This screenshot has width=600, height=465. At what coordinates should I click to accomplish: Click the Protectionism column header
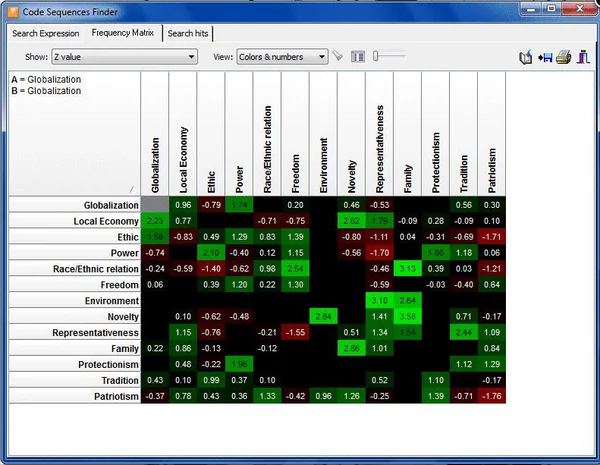pos(435,134)
